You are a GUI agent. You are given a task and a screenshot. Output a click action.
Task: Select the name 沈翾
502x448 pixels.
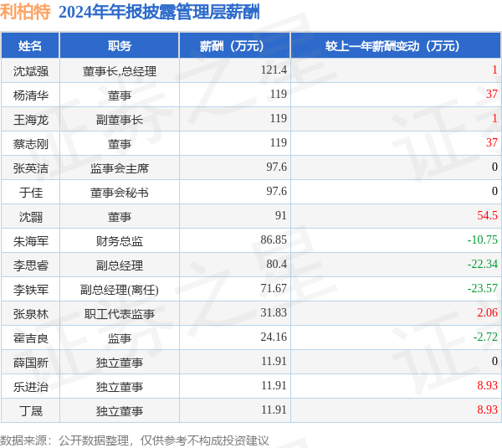[31, 217]
